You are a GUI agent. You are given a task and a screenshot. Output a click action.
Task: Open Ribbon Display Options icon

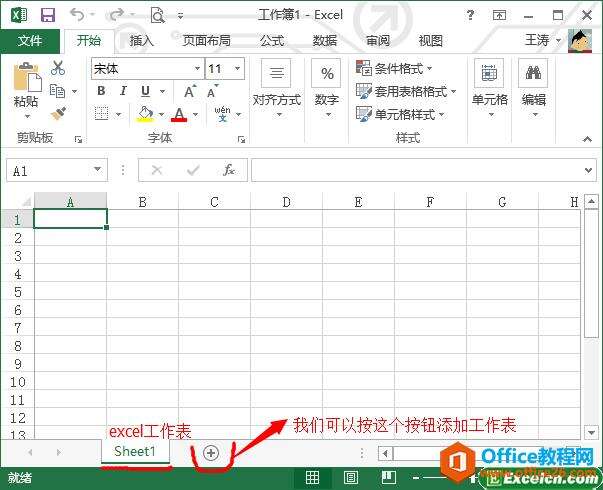(499, 15)
